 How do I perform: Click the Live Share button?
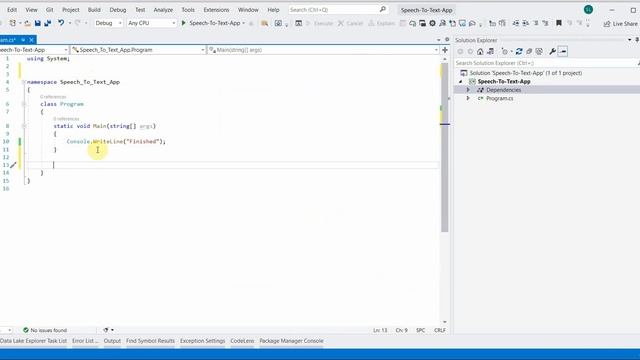620,24
